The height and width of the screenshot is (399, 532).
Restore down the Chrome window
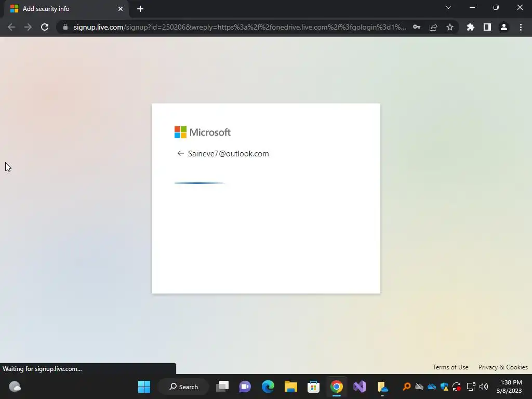coord(496,7)
